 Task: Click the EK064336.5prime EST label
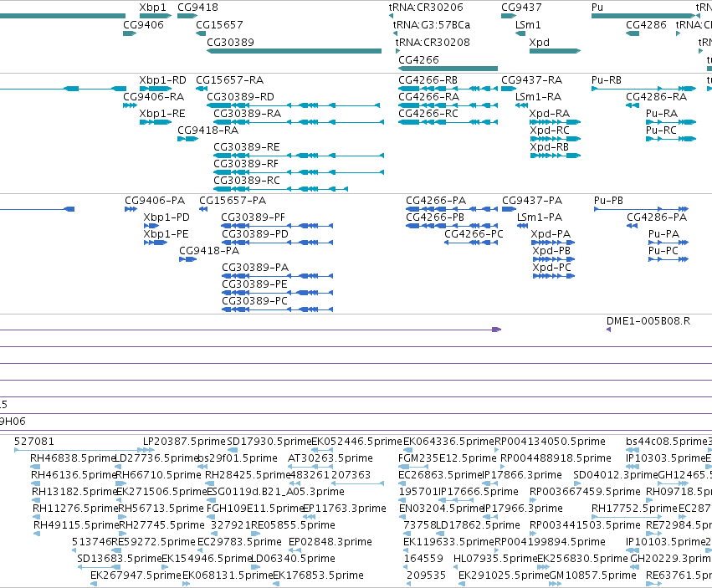pos(448,442)
